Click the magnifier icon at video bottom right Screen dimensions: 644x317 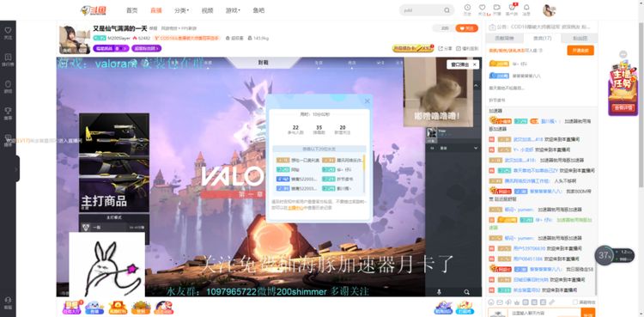(467, 292)
